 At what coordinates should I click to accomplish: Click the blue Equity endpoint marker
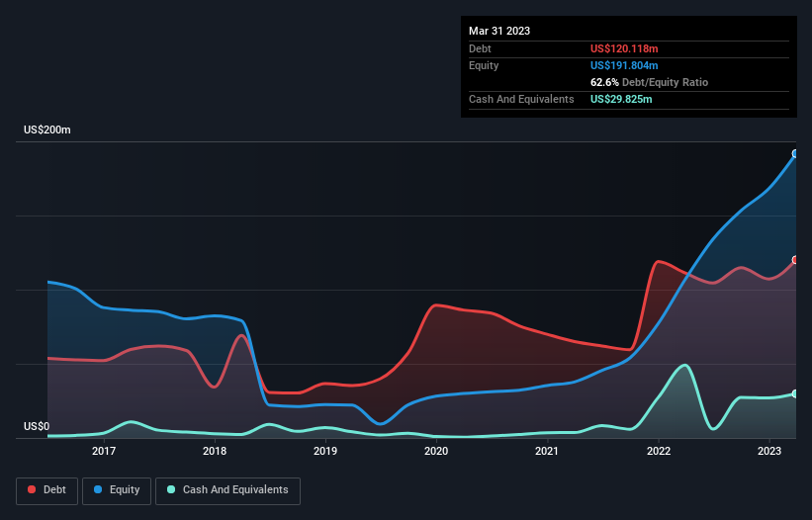coord(795,153)
